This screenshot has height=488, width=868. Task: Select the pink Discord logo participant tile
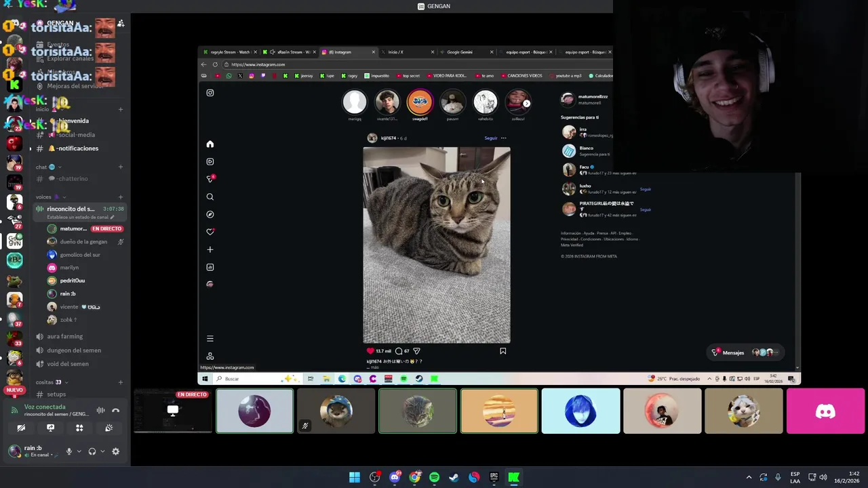pos(825,411)
